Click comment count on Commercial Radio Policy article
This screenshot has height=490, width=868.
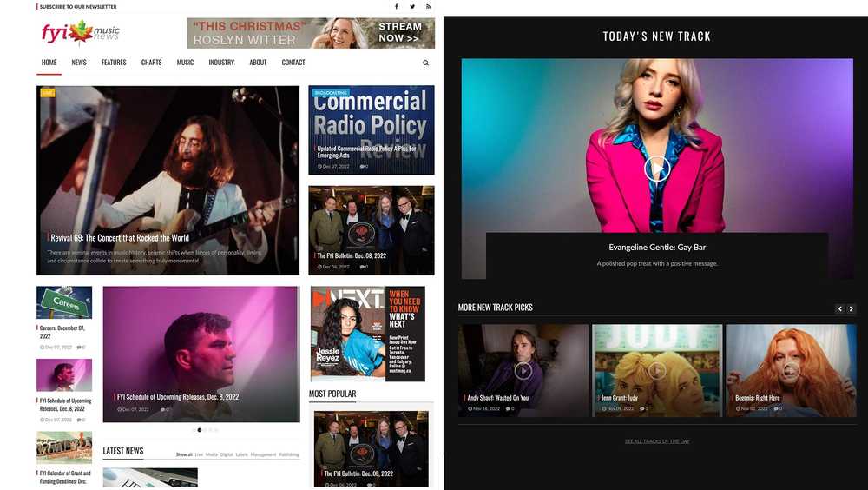click(364, 166)
